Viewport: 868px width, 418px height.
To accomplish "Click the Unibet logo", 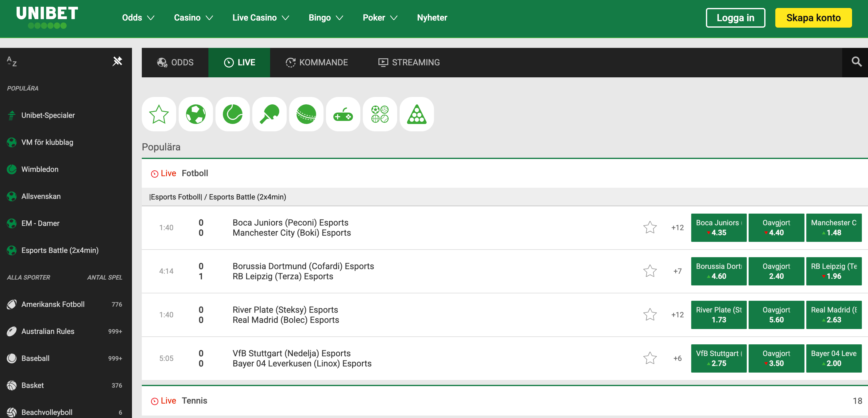I will (47, 17).
